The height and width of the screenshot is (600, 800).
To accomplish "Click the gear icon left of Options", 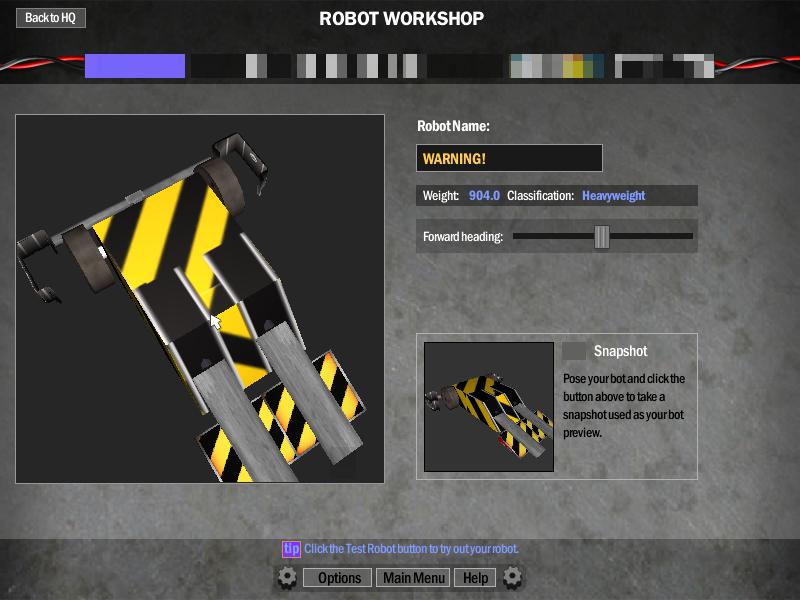I will (x=287, y=578).
